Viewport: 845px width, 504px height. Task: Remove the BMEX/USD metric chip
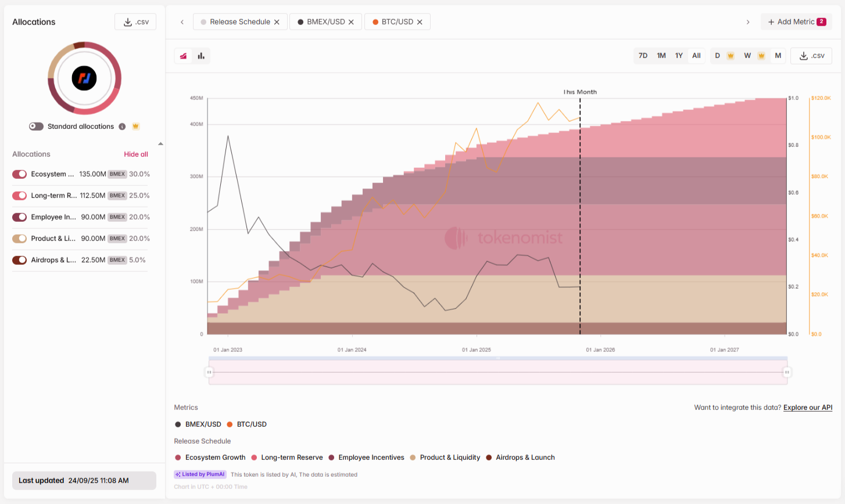[x=351, y=22]
